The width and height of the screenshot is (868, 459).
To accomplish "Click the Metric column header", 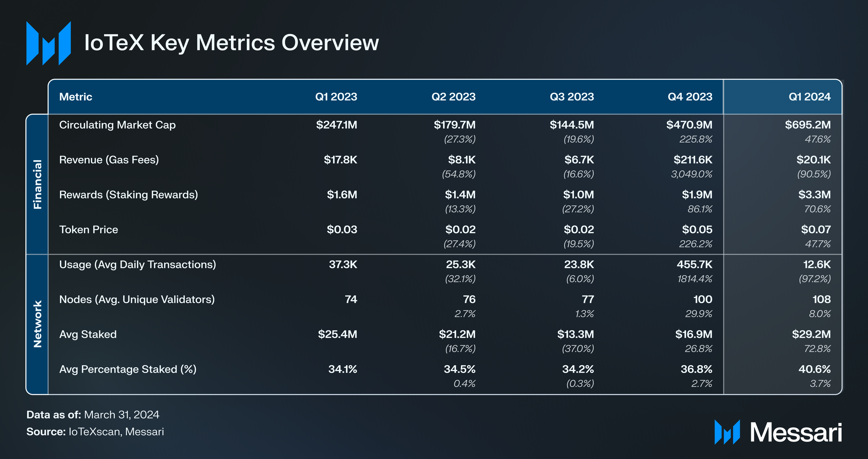I will pyautogui.click(x=76, y=97).
